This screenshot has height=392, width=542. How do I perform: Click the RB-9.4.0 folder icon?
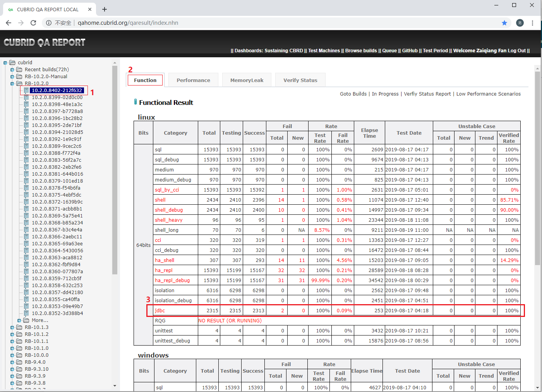[19, 362]
